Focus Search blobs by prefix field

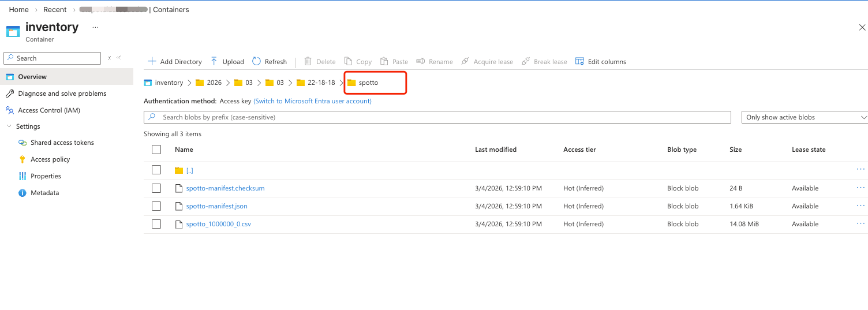click(x=437, y=117)
